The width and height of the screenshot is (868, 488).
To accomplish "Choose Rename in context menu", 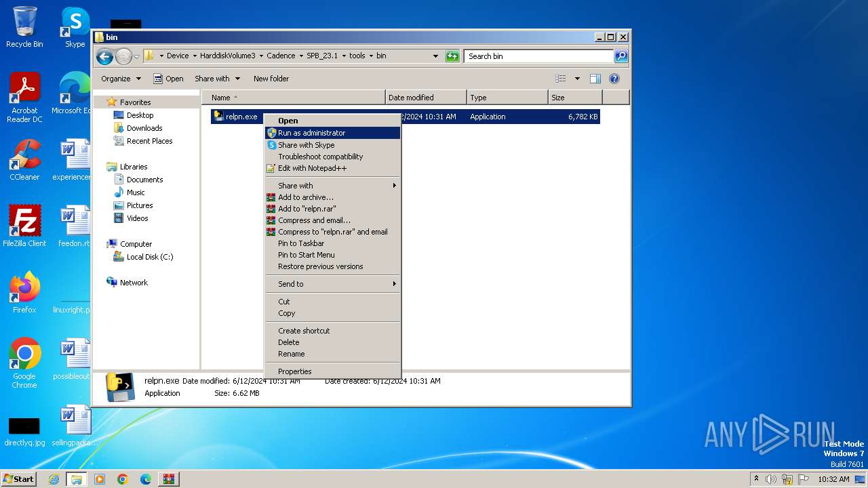I will [x=332, y=354].
